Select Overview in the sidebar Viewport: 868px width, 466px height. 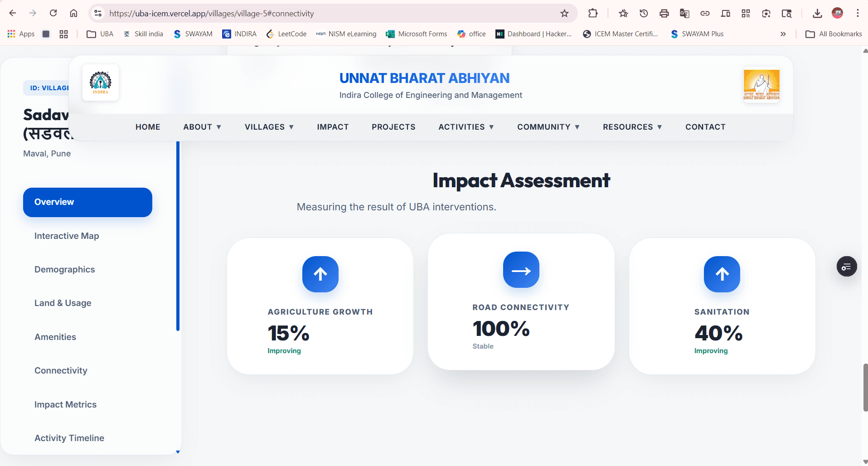(x=87, y=202)
